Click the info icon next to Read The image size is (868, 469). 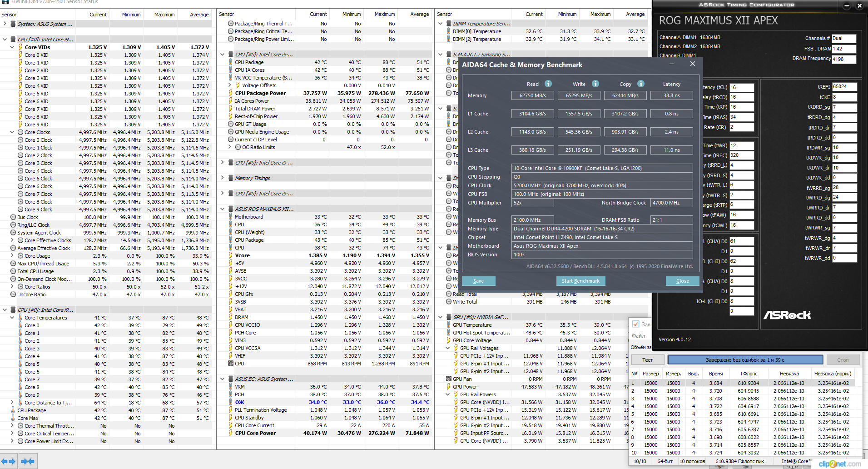click(548, 84)
